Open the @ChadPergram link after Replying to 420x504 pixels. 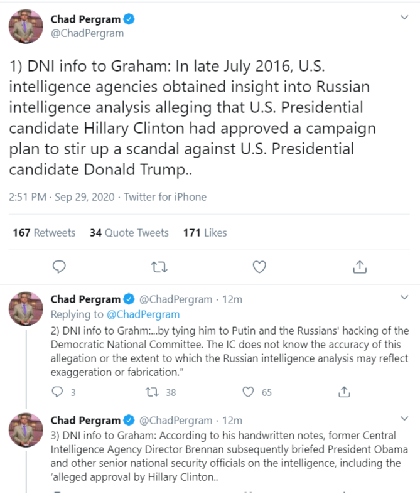(x=143, y=314)
